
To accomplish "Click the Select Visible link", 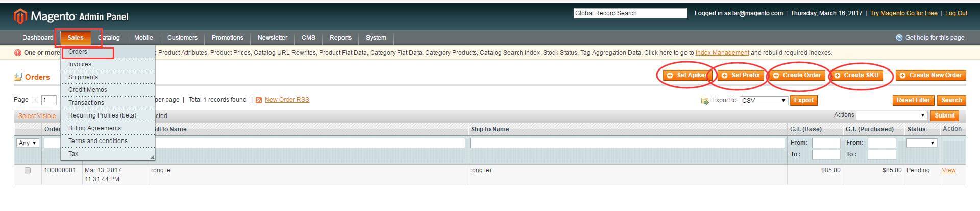I will pyautogui.click(x=37, y=116).
